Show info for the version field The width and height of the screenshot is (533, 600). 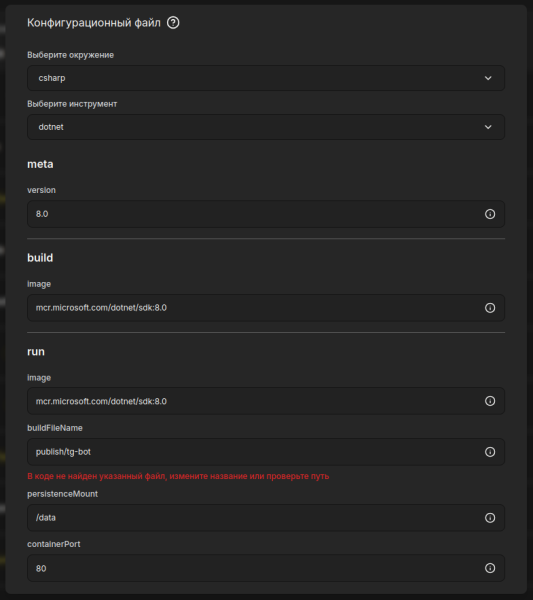tap(490, 214)
